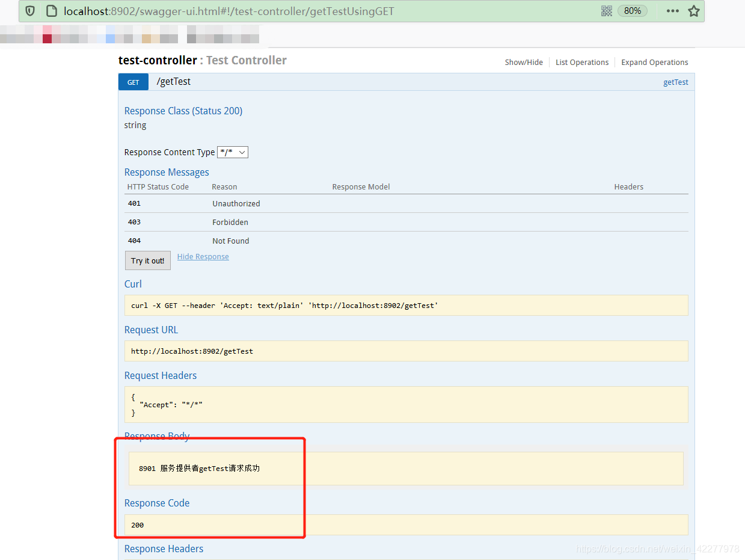The image size is (745, 560).
Task: Open the three-dot page actions menu
Action: tap(673, 11)
